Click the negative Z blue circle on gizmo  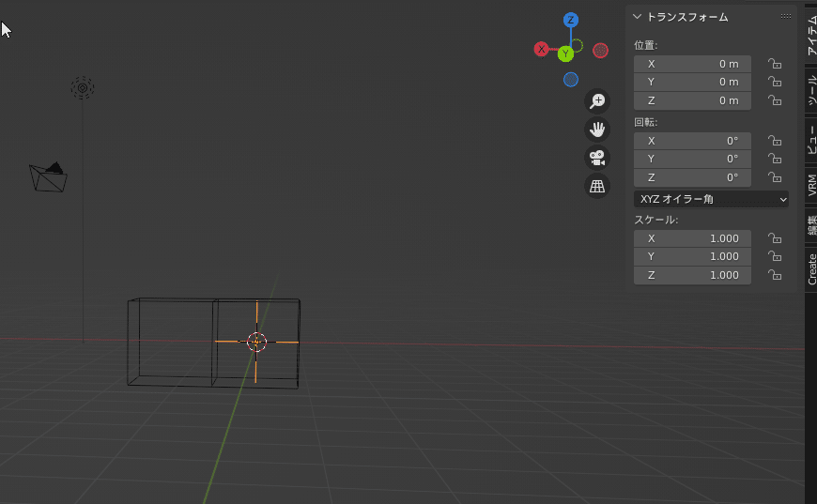coord(571,80)
